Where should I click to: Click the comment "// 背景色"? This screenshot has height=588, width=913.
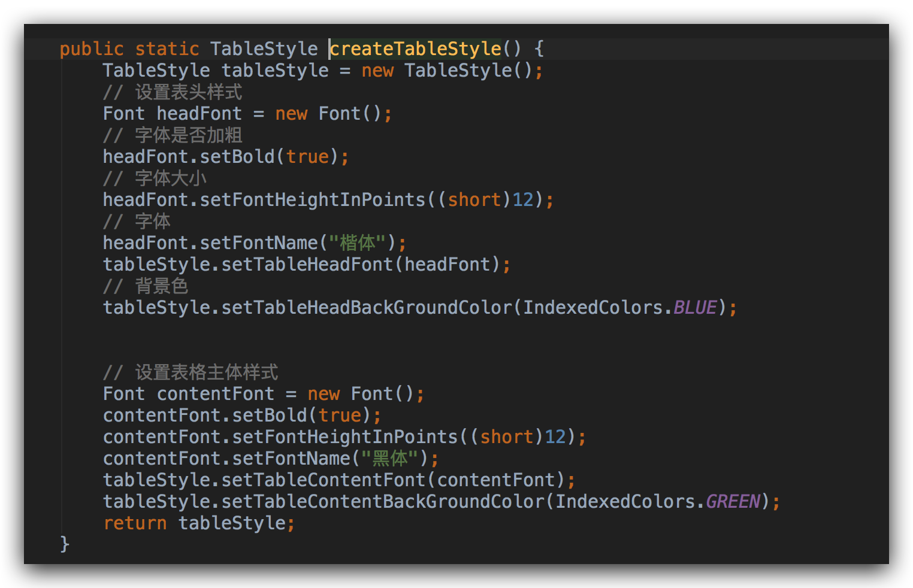pos(146,286)
